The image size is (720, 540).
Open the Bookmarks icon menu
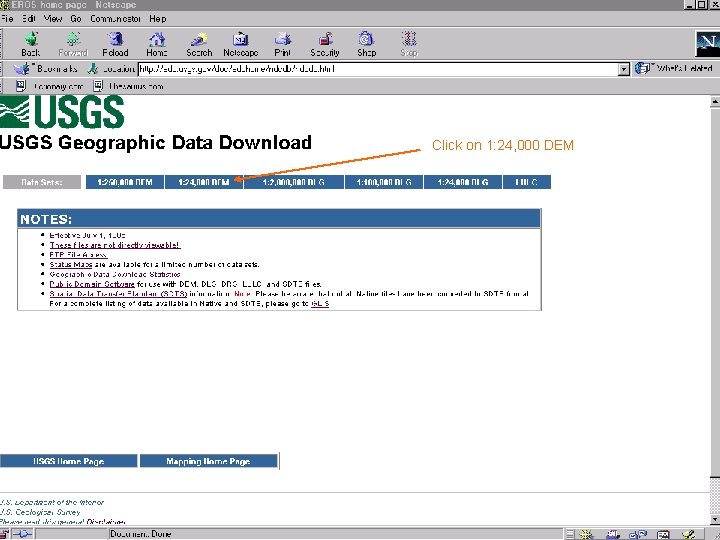[21, 69]
